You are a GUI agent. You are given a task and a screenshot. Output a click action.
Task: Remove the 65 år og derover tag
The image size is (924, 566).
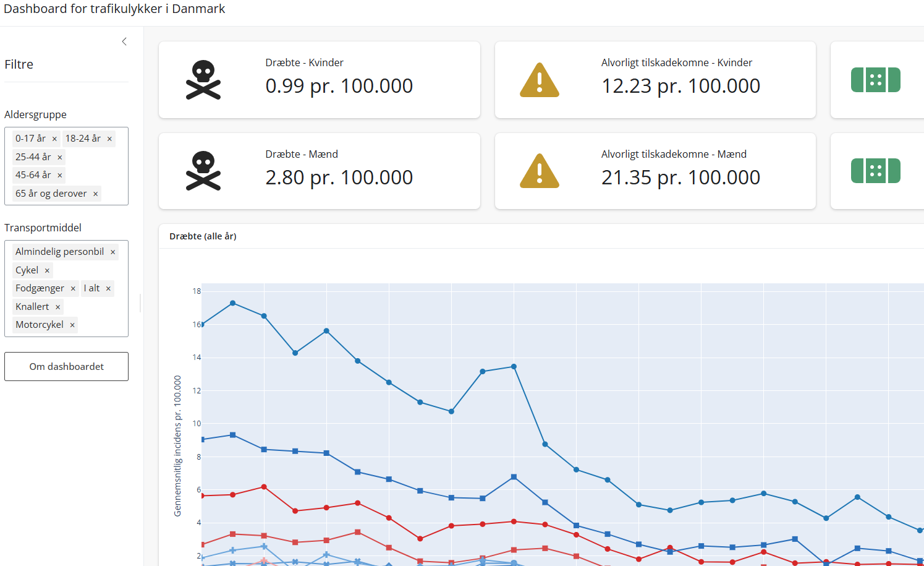point(96,194)
